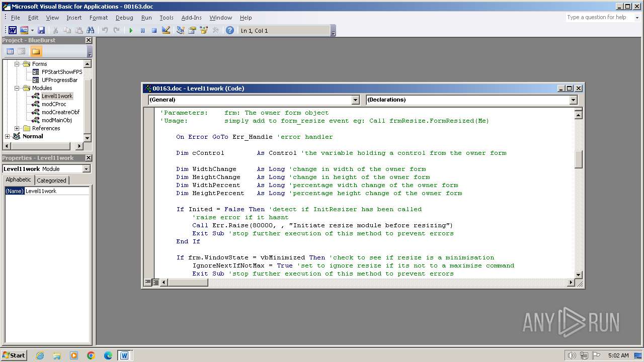Open the File menu

pyautogui.click(x=16, y=18)
